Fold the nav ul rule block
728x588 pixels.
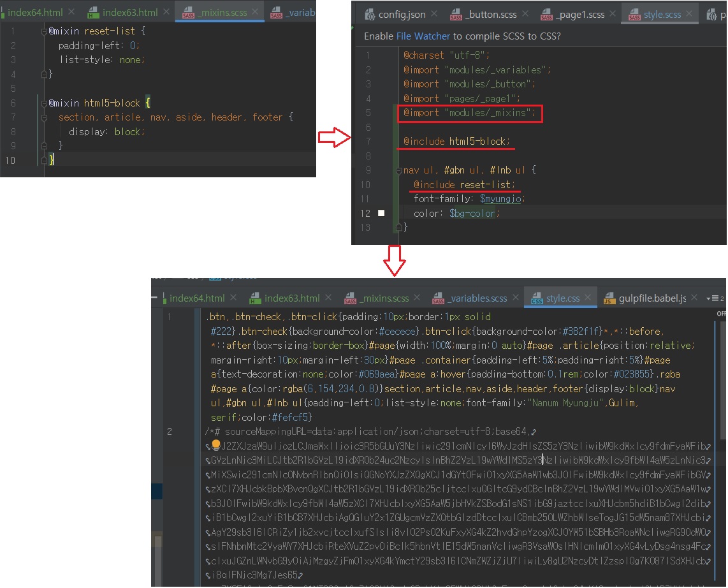pyautogui.click(x=399, y=170)
